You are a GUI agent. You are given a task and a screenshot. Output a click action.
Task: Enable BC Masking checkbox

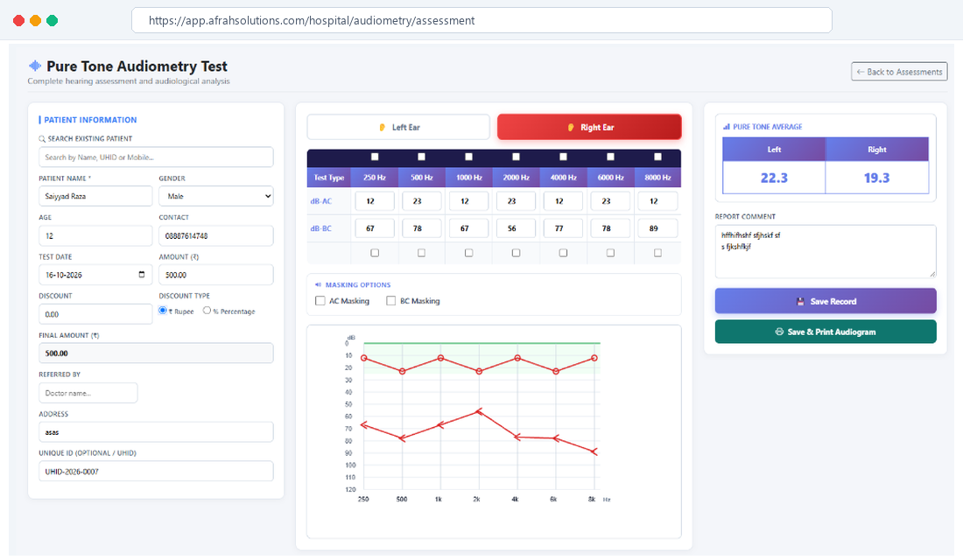[x=390, y=301]
